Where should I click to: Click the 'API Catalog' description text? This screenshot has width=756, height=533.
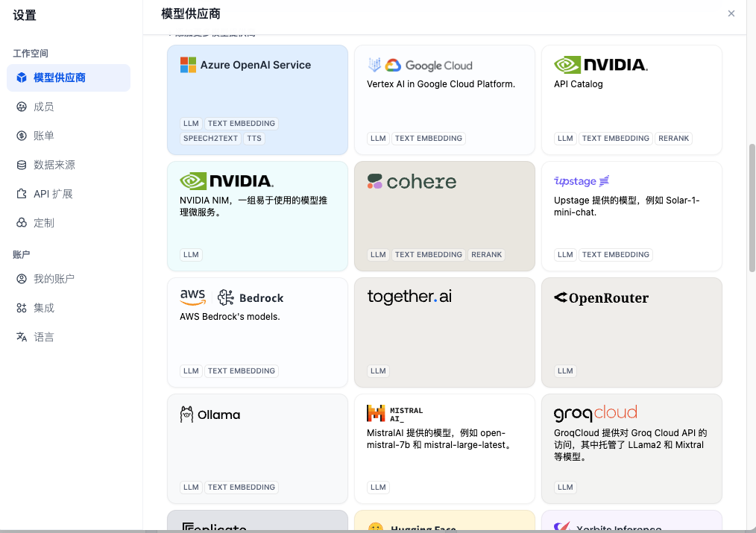pyautogui.click(x=578, y=83)
